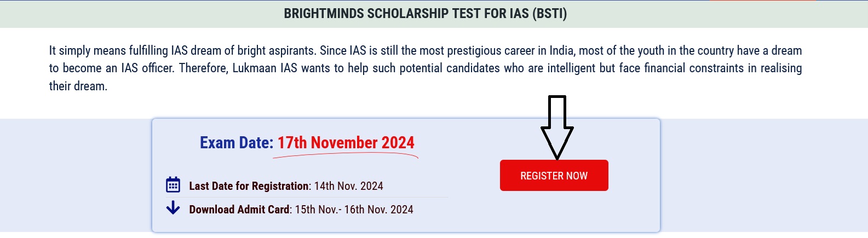Image resolution: width=868 pixels, height=238 pixels.
Task: Open the 'Download Admit Card' label
Action: point(239,210)
